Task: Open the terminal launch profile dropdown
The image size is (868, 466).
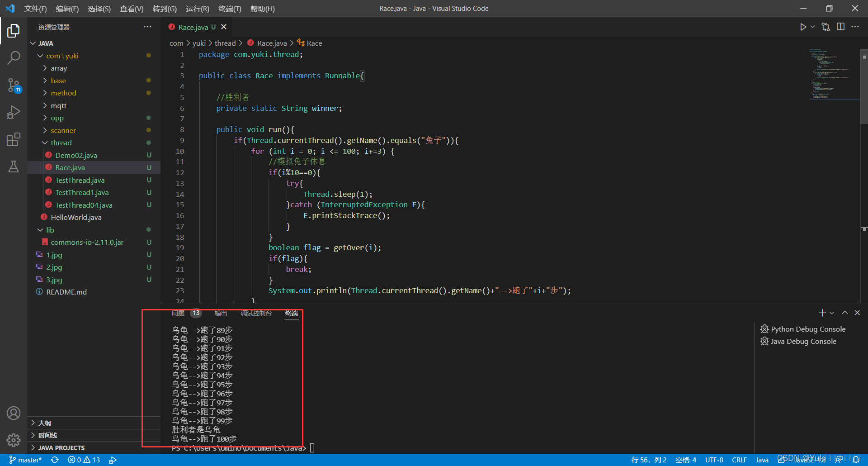Action: point(832,313)
